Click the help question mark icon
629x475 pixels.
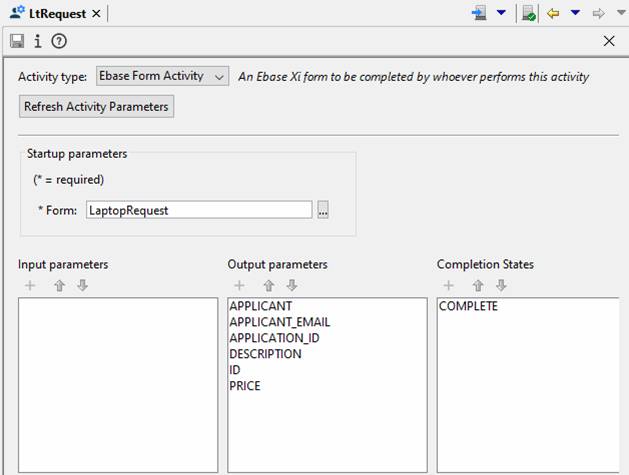[59, 41]
